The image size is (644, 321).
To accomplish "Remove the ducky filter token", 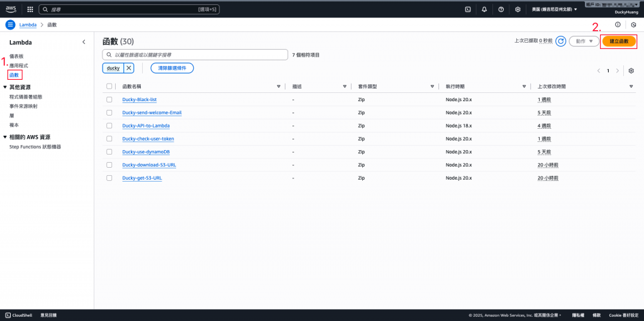I will pos(128,68).
